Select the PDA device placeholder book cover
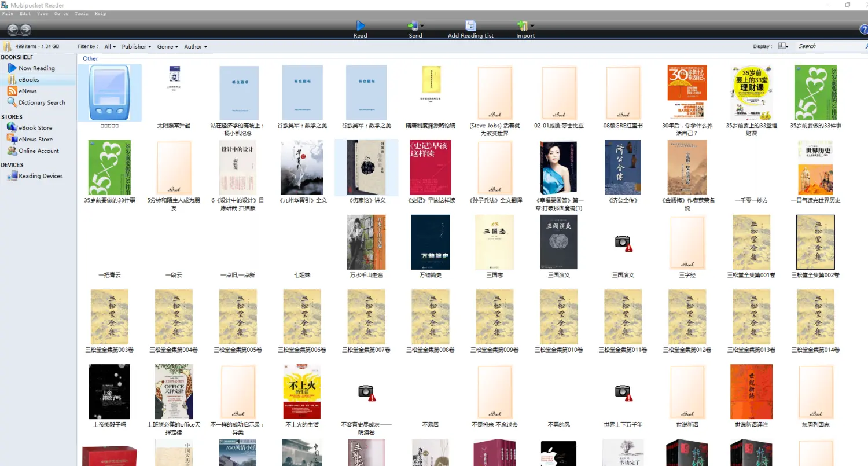Image resolution: width=868 pixels, height=466 pixels. click(x=109, y=93)
